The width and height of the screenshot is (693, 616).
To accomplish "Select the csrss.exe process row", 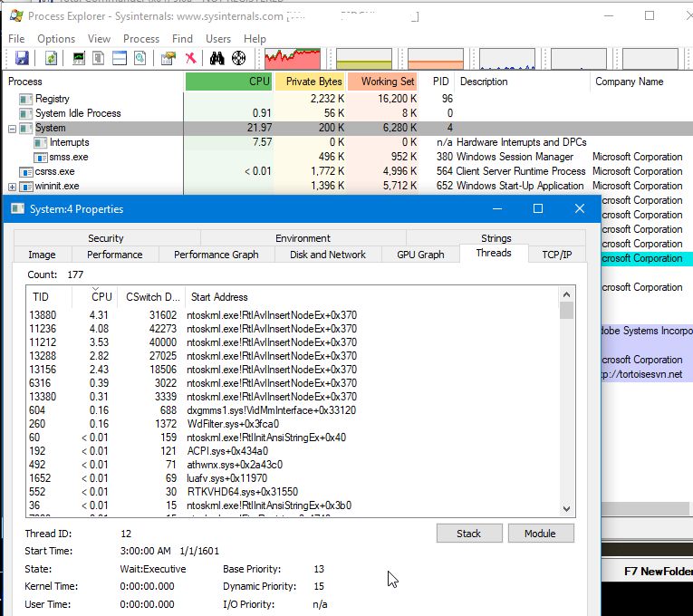I will [346, 171].
